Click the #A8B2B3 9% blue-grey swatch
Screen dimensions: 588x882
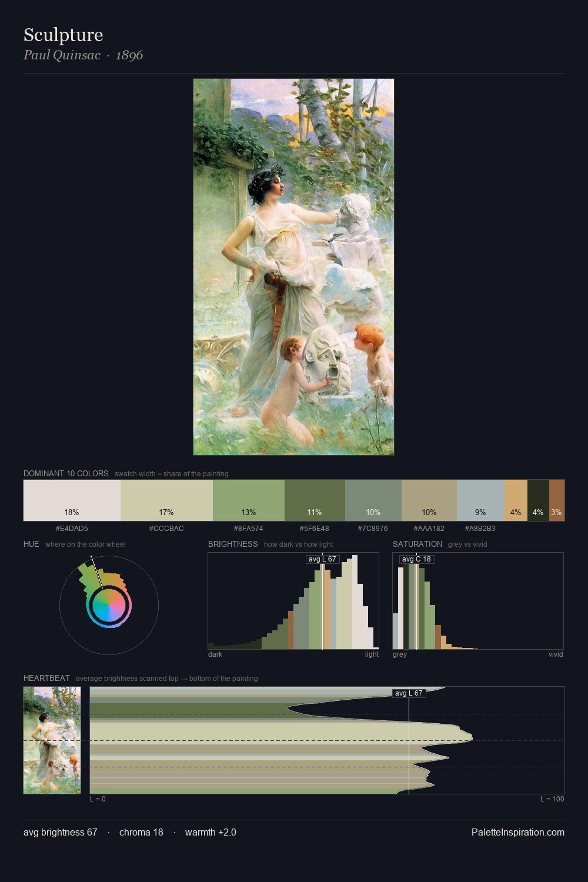pos(480,500)
